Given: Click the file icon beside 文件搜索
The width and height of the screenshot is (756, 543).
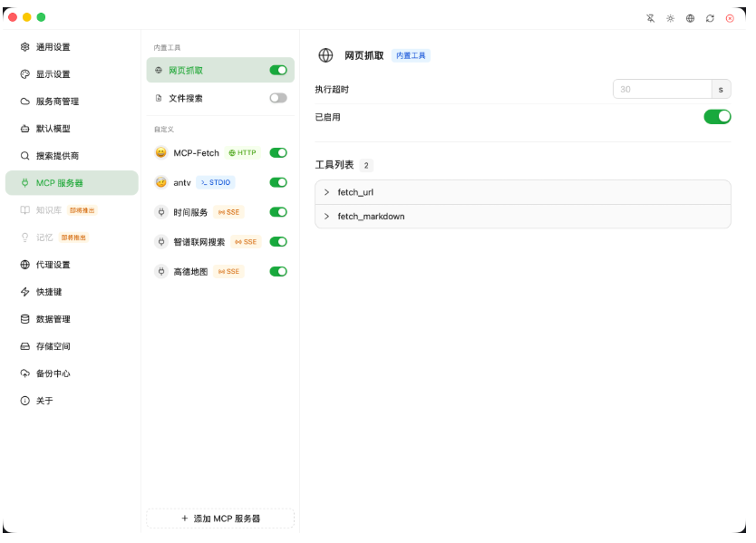Looking at the screenshot, I should pos(159,99).
